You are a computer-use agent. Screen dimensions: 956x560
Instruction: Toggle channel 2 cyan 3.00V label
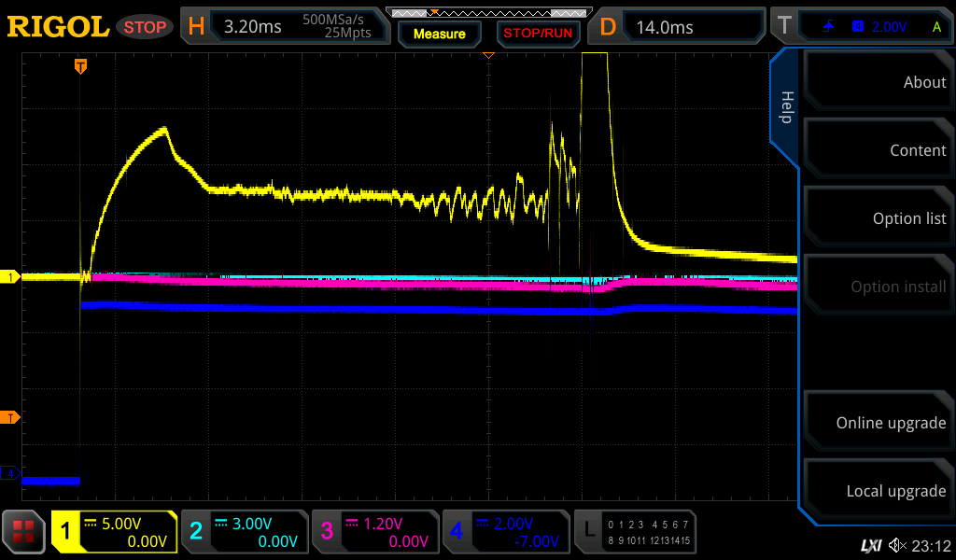(244, 532)
